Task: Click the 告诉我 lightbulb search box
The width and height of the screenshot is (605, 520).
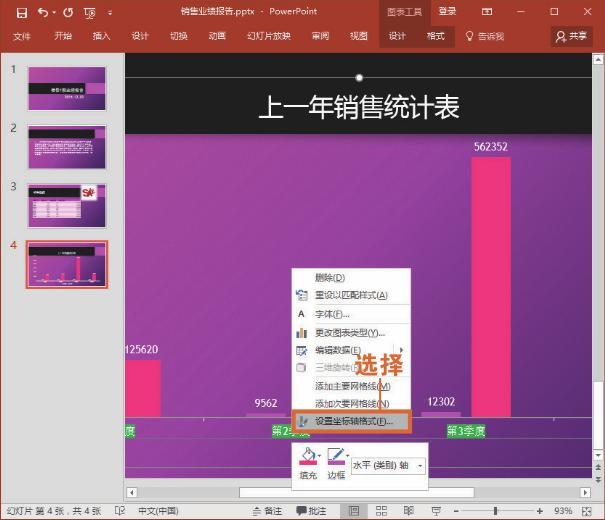Action: 485,36
